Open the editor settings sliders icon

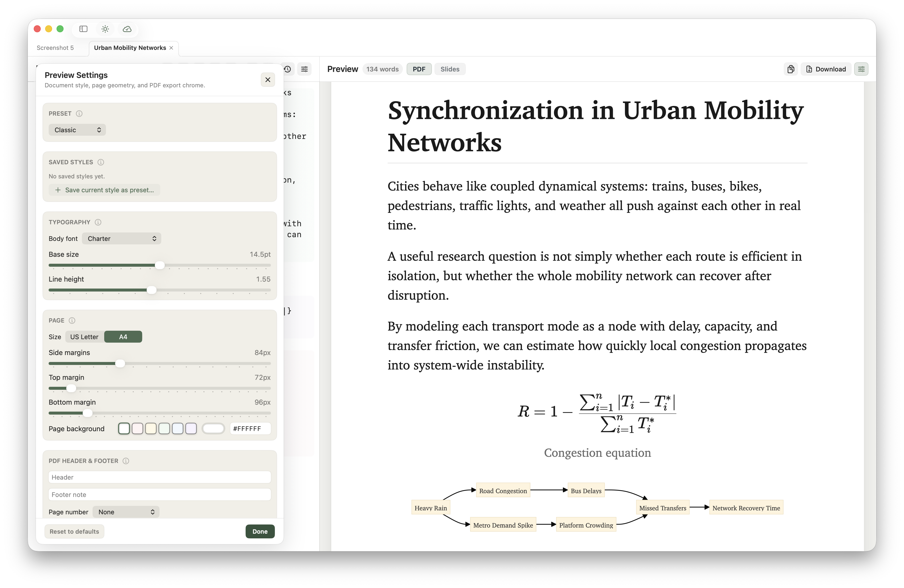(x=305, y=69)
